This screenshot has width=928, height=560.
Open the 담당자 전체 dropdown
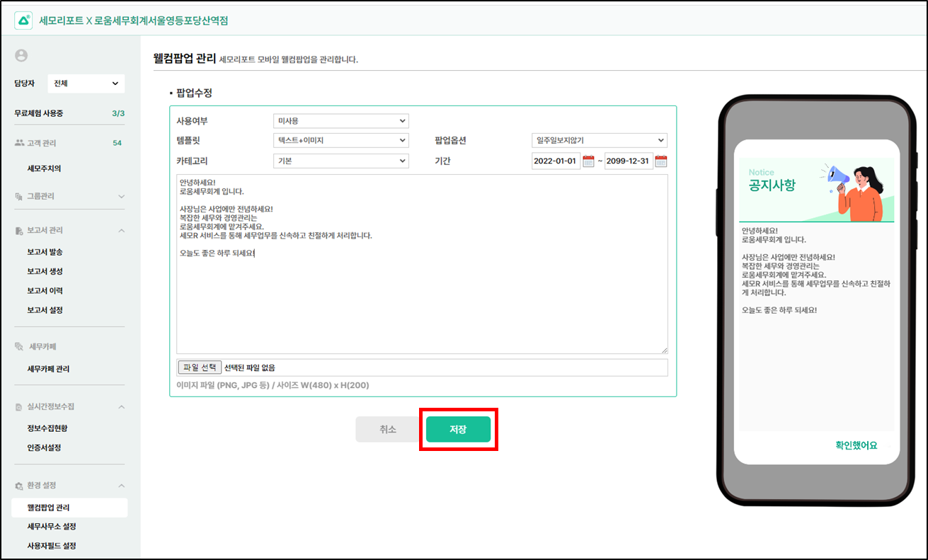click(x=86, y=84)
